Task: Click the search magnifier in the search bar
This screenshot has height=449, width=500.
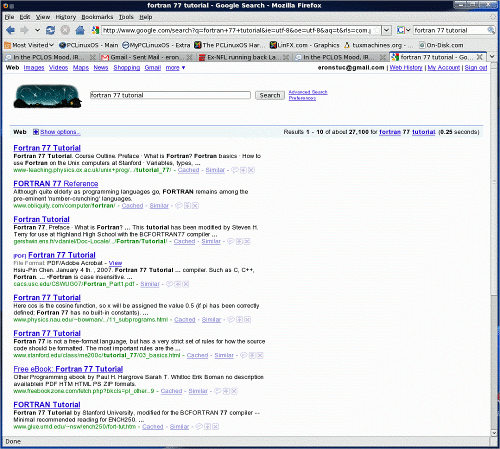Action: [491, 30]
